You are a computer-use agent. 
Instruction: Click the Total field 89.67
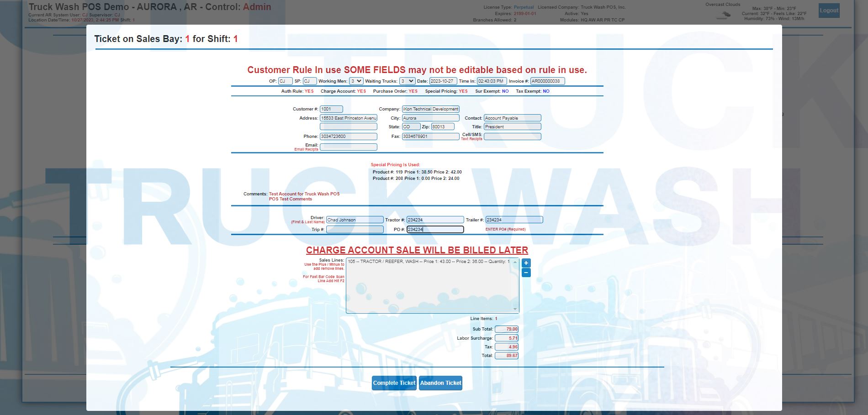pos(506,356)
